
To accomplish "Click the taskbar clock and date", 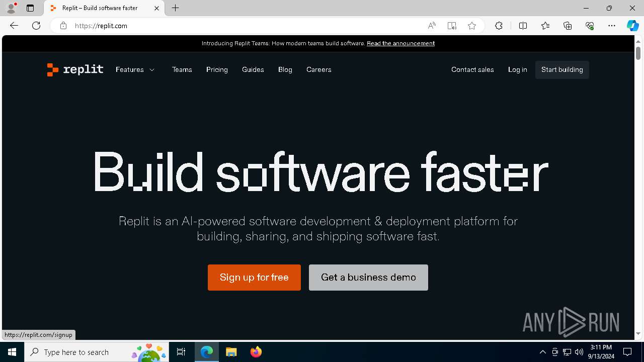I will point(601,352).
